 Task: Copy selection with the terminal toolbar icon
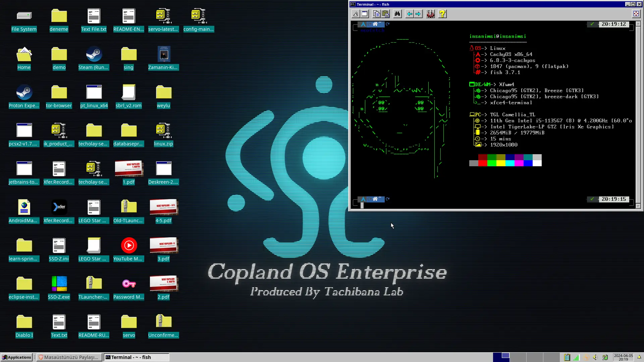click(x=377, y=14)
